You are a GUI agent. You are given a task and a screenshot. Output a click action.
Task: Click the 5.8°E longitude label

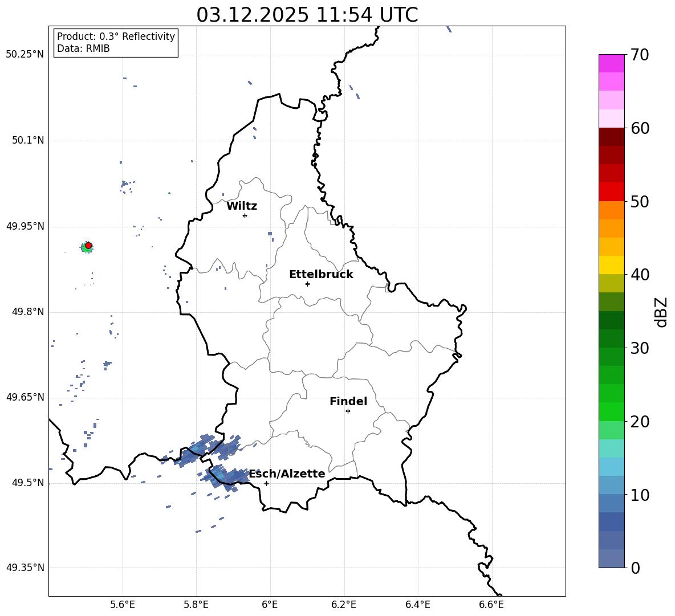[196, 605]
